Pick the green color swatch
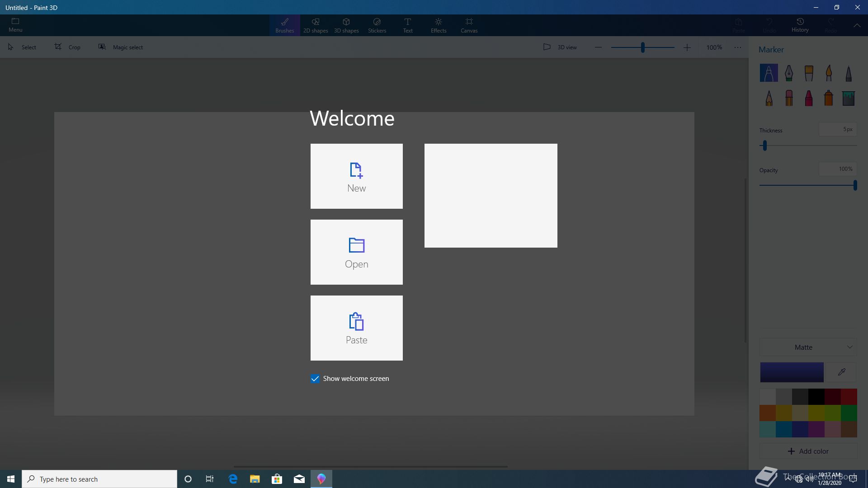This screenshot has width=868, height=488. click(x=849, y=413)
